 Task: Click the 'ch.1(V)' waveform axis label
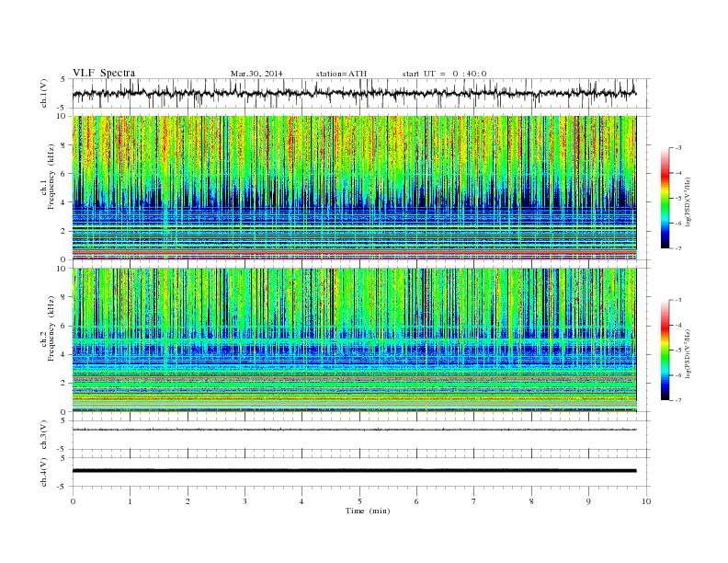[44, 93]
